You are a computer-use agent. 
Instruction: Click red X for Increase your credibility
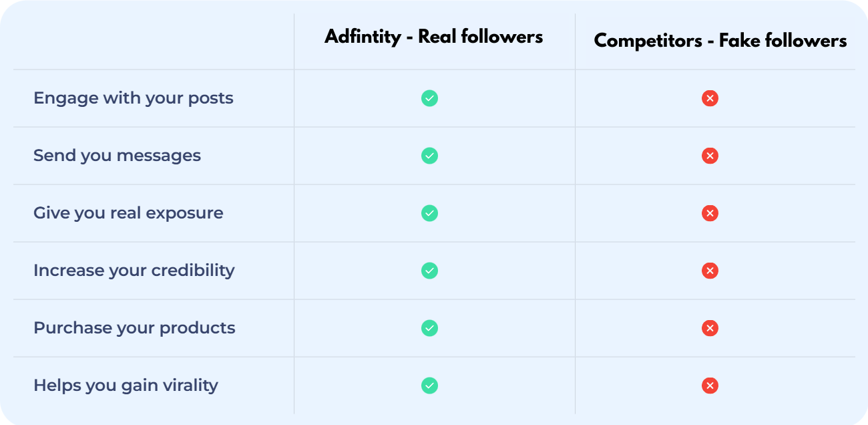pos(710,271)
